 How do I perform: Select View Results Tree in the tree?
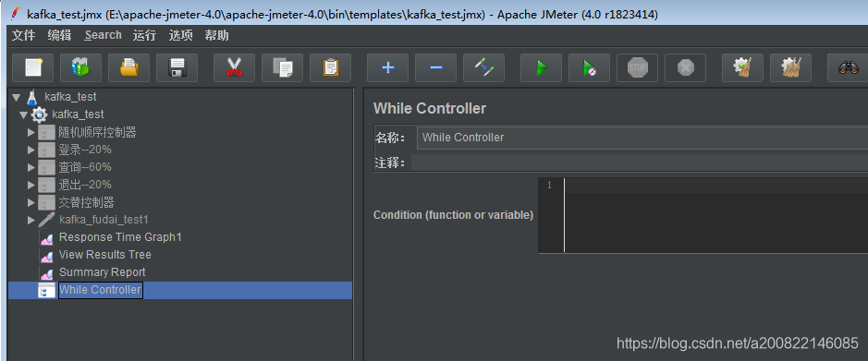click(x=105, y=255)
